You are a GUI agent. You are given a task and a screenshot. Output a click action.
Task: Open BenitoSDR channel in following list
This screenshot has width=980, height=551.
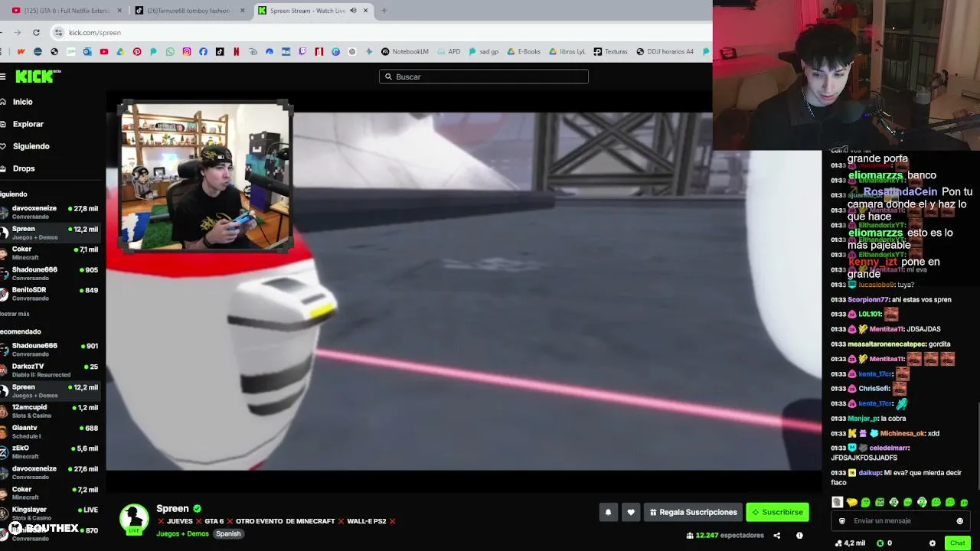point(50,294)
